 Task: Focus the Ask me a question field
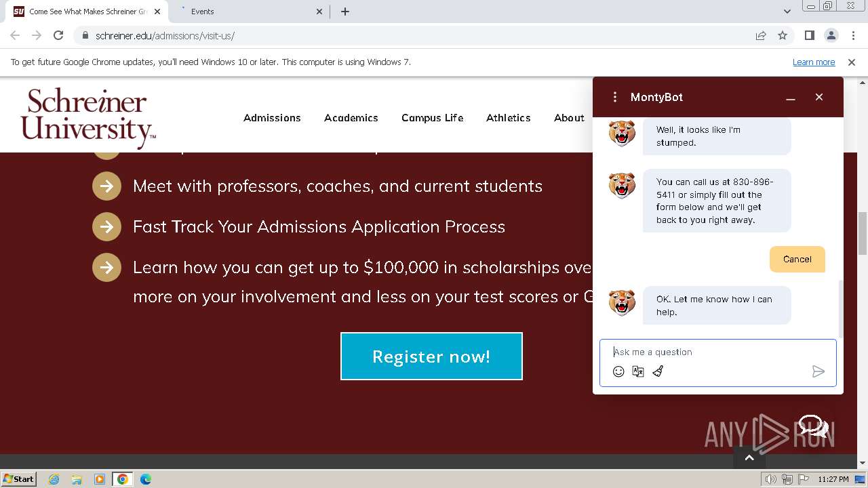[718, 352]
